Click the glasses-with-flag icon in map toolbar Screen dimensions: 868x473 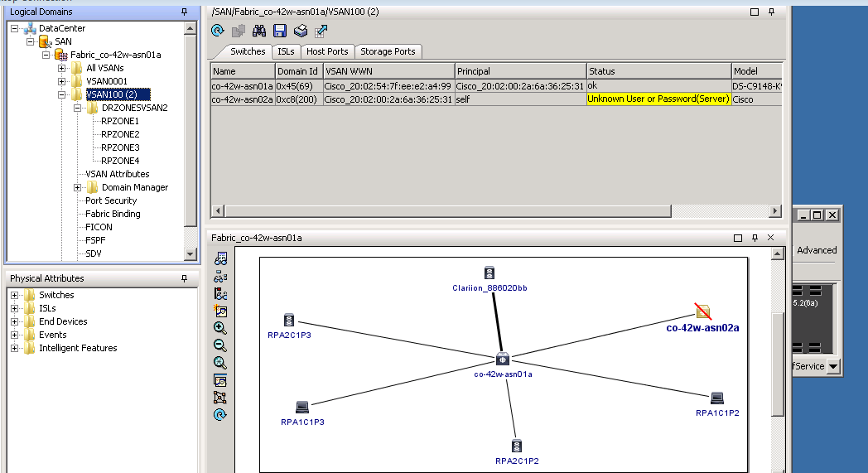point(220,293)
